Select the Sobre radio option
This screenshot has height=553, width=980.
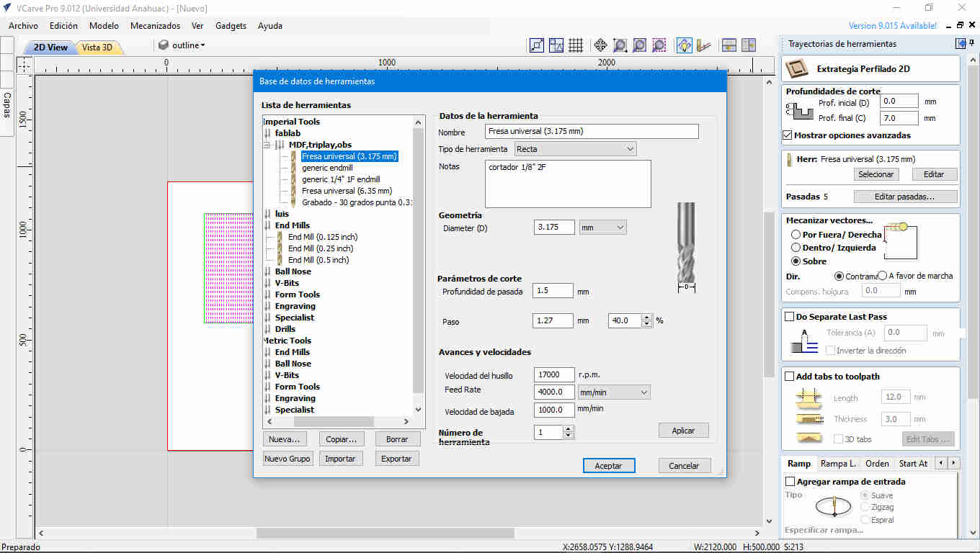(796, 261)
